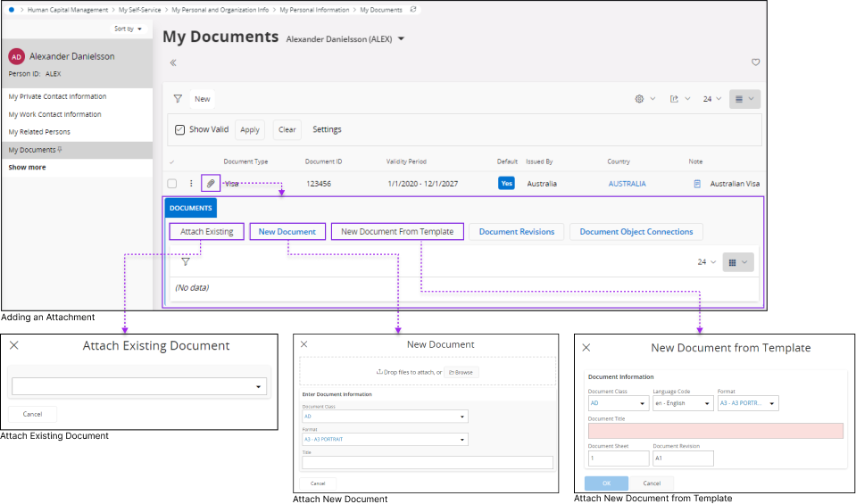Click the Document Title input field

715,431
